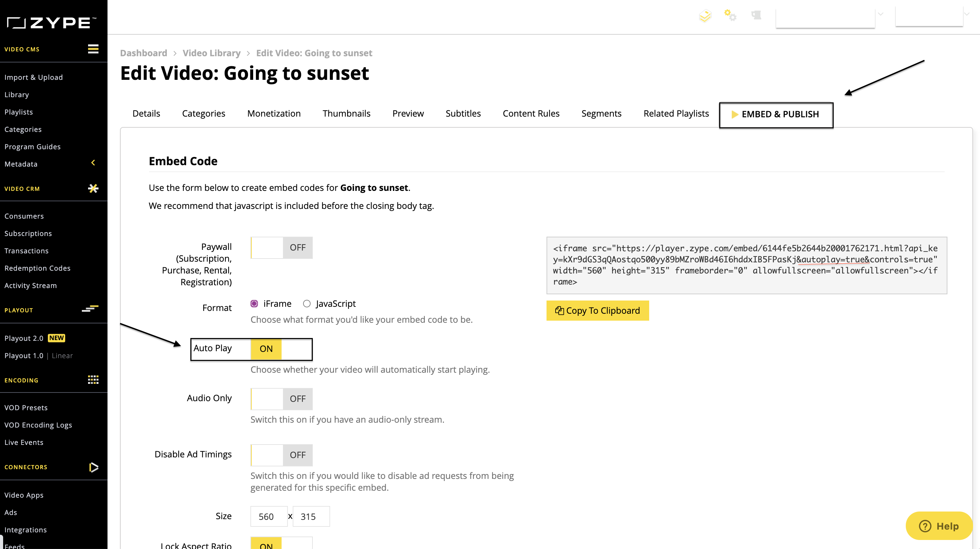Click Copy To Clipboard button
This screenshot has width=980, height=549.
598,311
